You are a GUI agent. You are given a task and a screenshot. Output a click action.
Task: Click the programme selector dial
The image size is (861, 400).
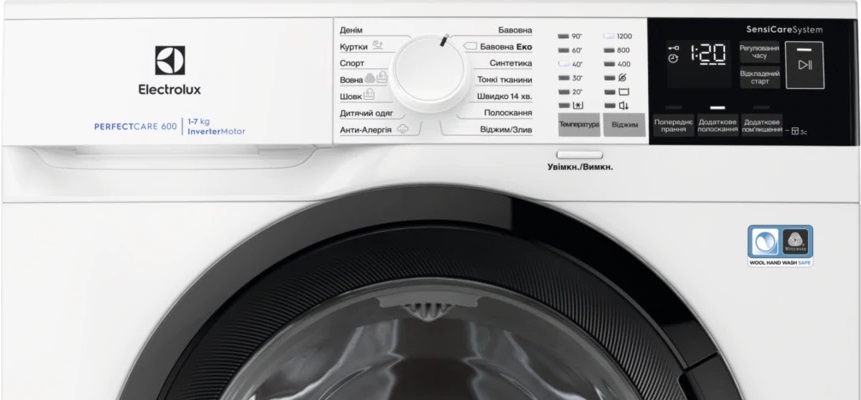pyautogui.click(x=429, y=74)
